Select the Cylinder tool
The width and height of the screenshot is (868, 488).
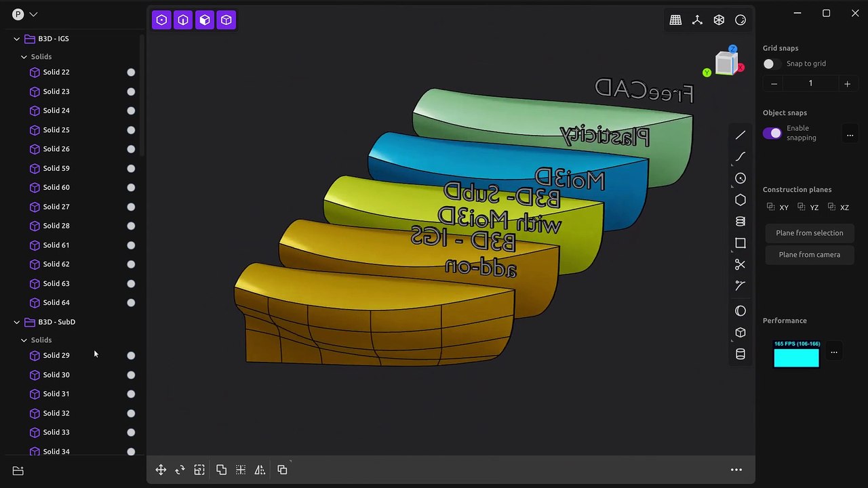(x=741, y=354)
